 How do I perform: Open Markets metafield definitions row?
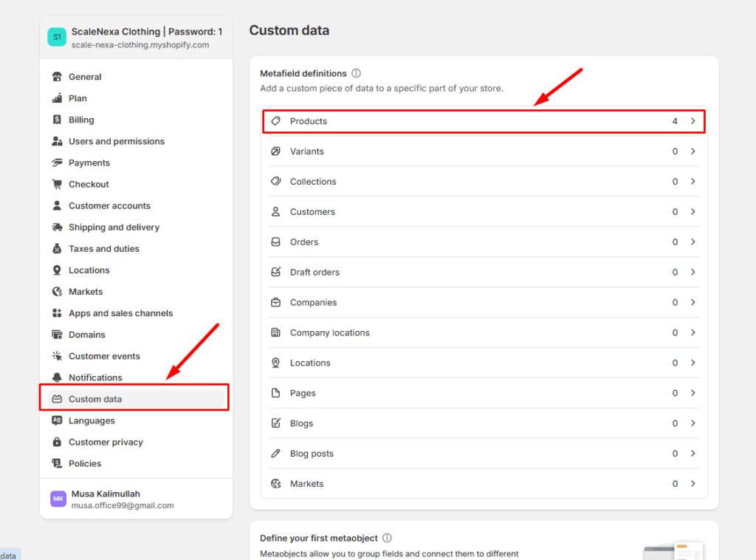[x=484, y=484]
